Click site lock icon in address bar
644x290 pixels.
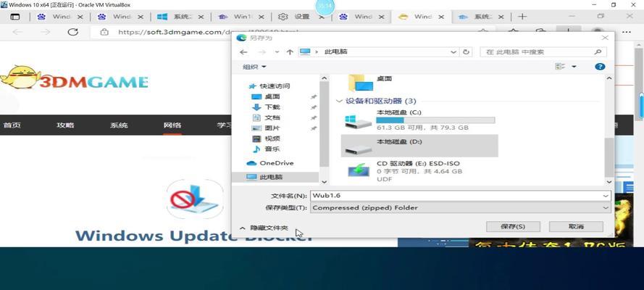pos(104,32)
